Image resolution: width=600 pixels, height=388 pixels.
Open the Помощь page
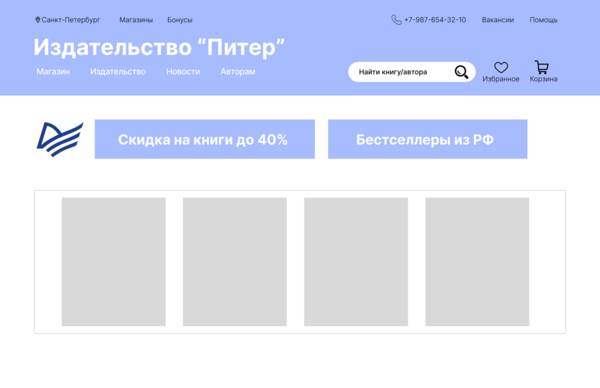(x=543, y=20)
